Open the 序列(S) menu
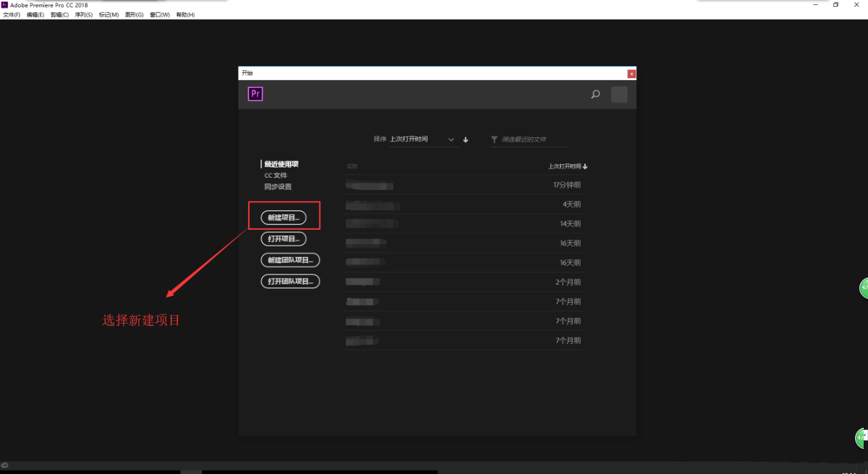The image size is (868, 474). click(x=83, y=15)
